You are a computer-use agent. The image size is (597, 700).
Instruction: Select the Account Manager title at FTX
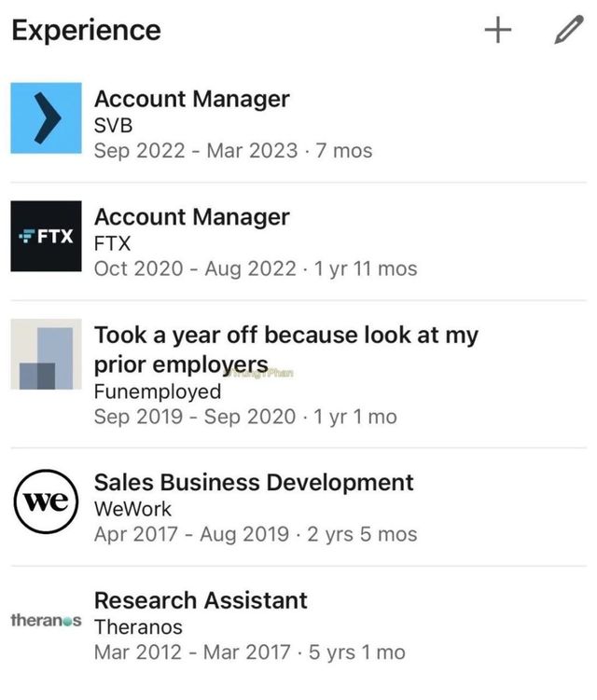[x=191, y=217]
